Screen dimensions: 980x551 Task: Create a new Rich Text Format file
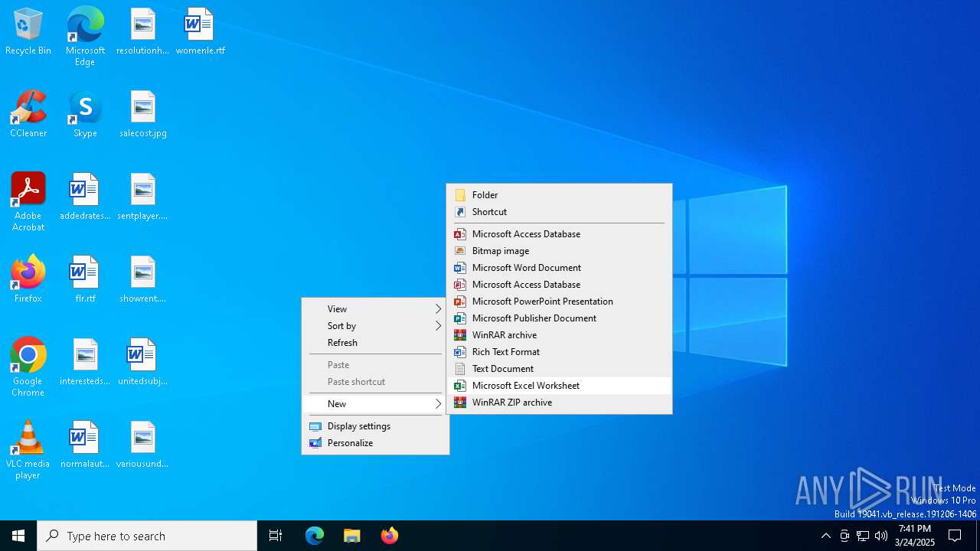pyautogui.click(x=559, y=352)
